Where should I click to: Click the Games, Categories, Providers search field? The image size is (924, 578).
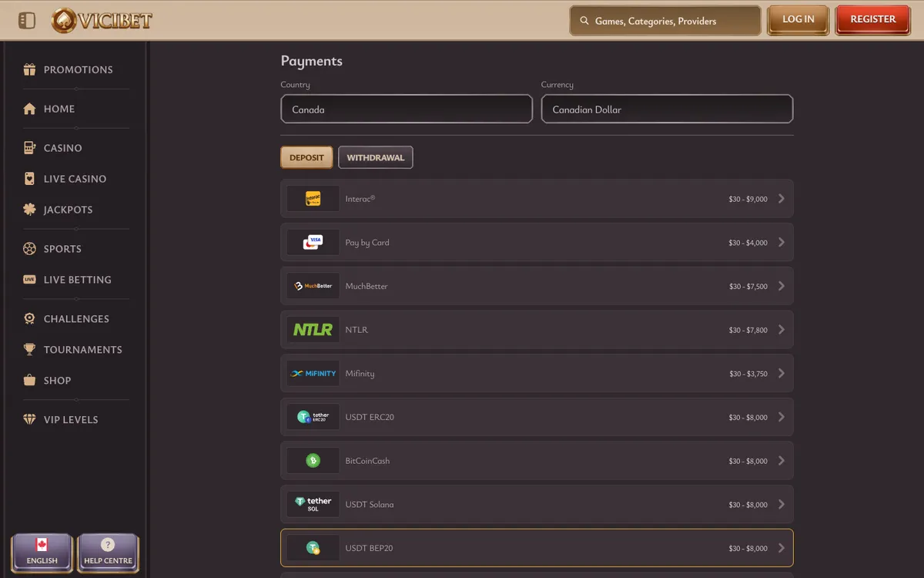pos(665,21)
